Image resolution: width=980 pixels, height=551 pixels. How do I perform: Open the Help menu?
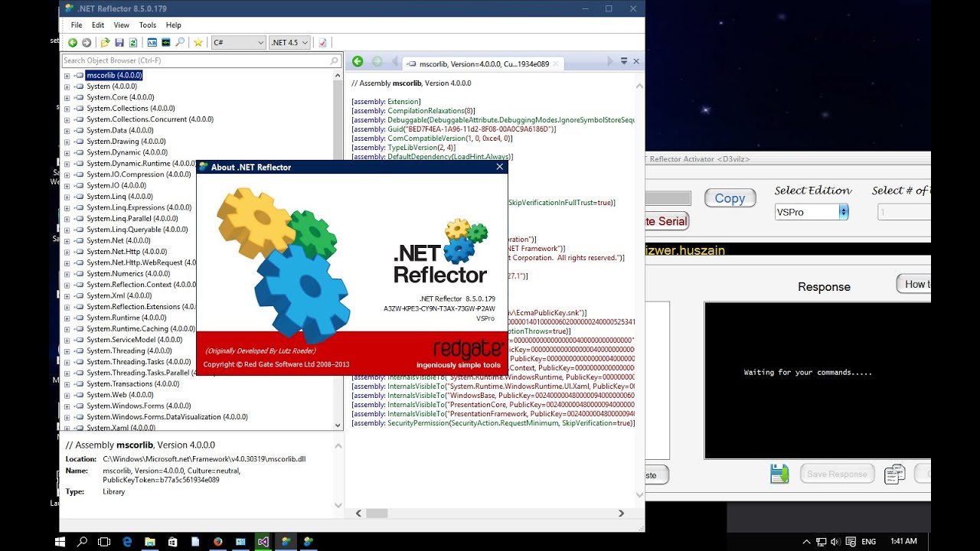[174, 25]
